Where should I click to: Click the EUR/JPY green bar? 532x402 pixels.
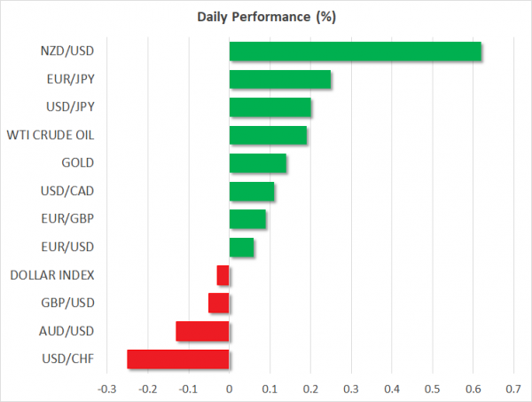tap(279, 80)
